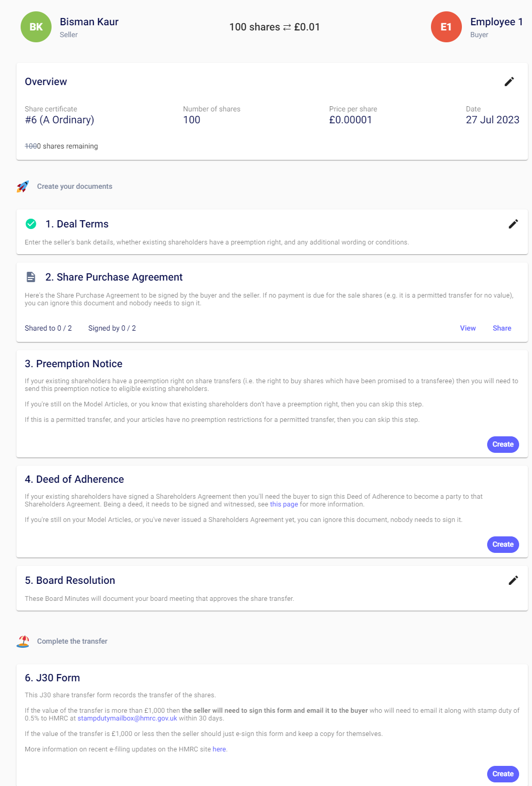Viewport: 532px width, 786px height.
Task: Open the HMRC e-filing 'here' link
Action: 219,749
